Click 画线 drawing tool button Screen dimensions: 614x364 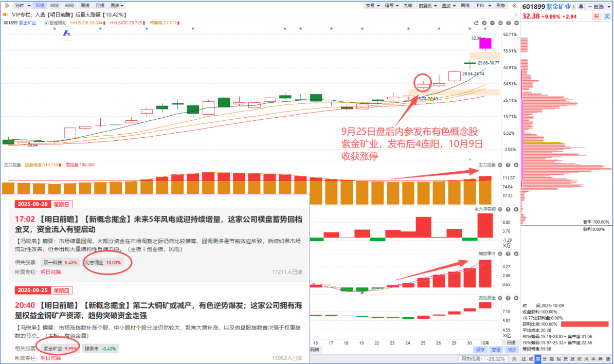coord(465,6)
